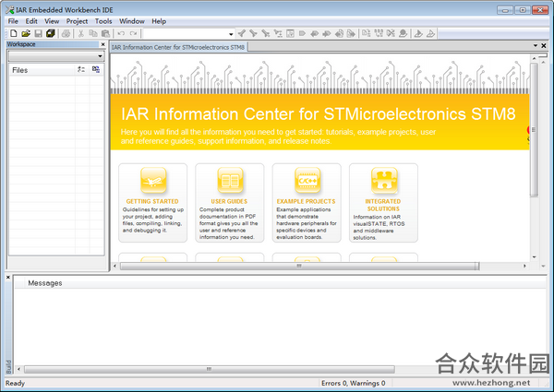
Task: Open the Edit menu
Action: (31, 21)
